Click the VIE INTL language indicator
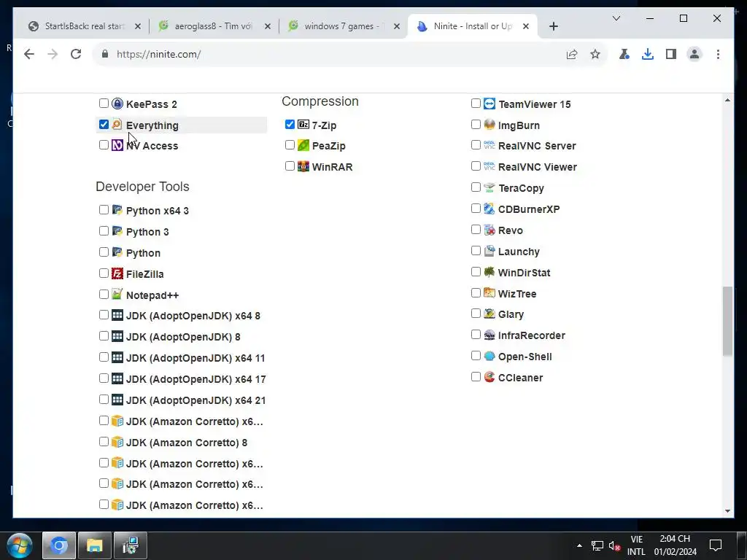Image resolution: width=747 pixels, height=560 pixels. coord(636,545)
